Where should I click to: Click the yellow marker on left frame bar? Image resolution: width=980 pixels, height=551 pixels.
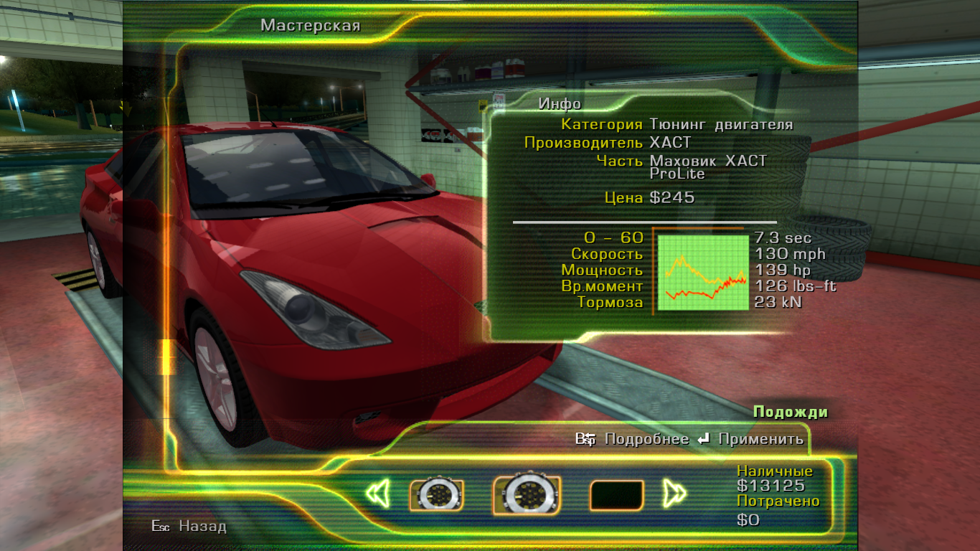pyautogui.click(x=168, y=357)
